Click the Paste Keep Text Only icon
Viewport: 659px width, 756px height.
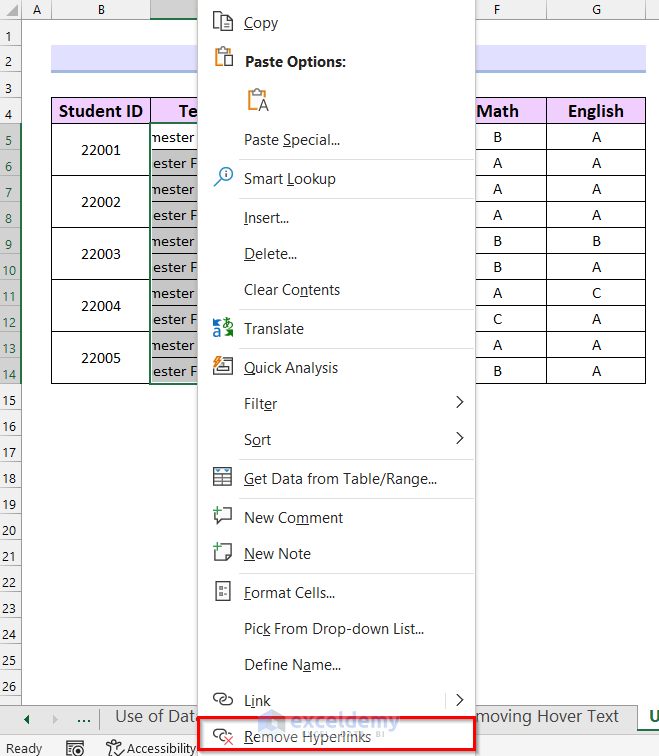(x=257, y=100)
